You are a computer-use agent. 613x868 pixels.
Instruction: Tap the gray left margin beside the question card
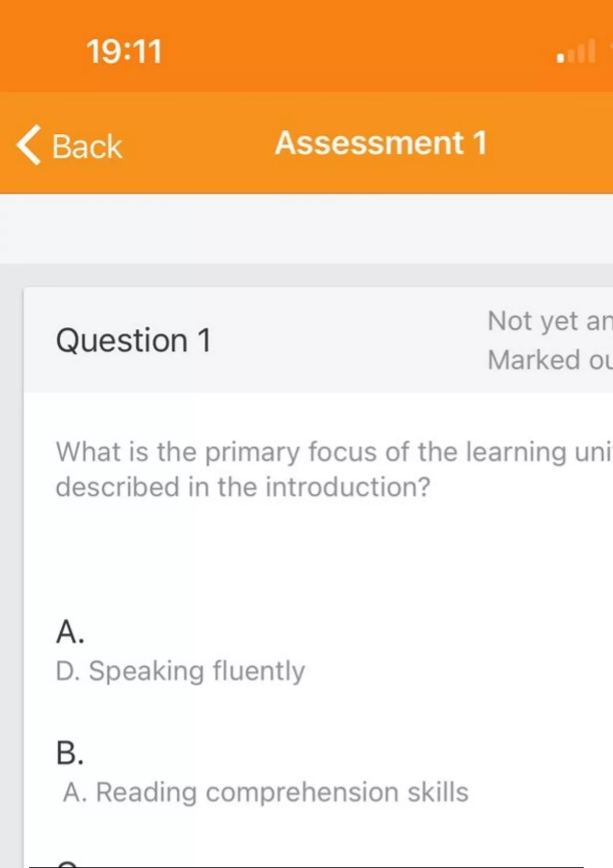click(11, 562)
